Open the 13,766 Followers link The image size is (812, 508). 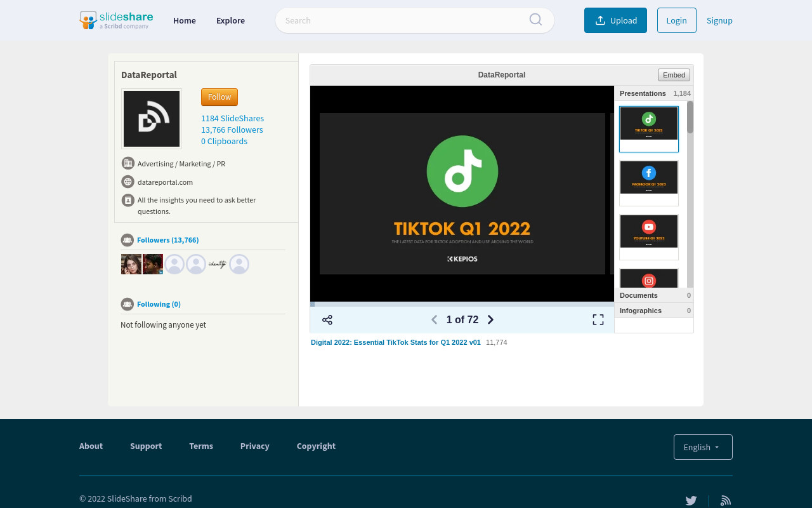232,130
